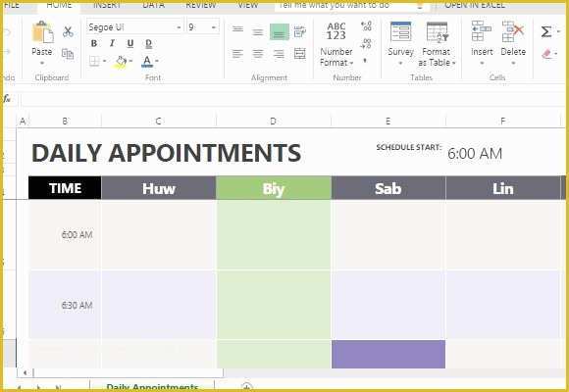Switch to the VIEW ribbon tab

point(247,5)
